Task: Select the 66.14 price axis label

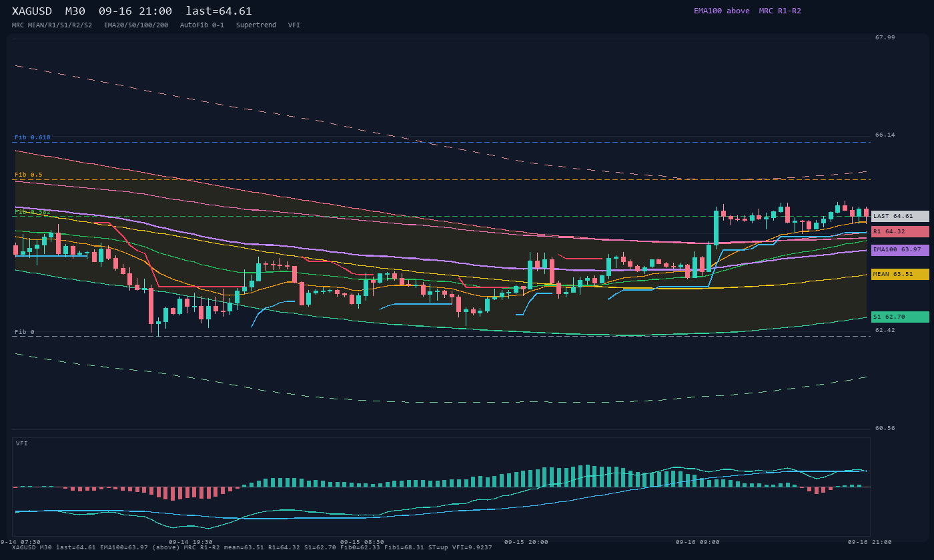Action: click(x=885, y=135)
